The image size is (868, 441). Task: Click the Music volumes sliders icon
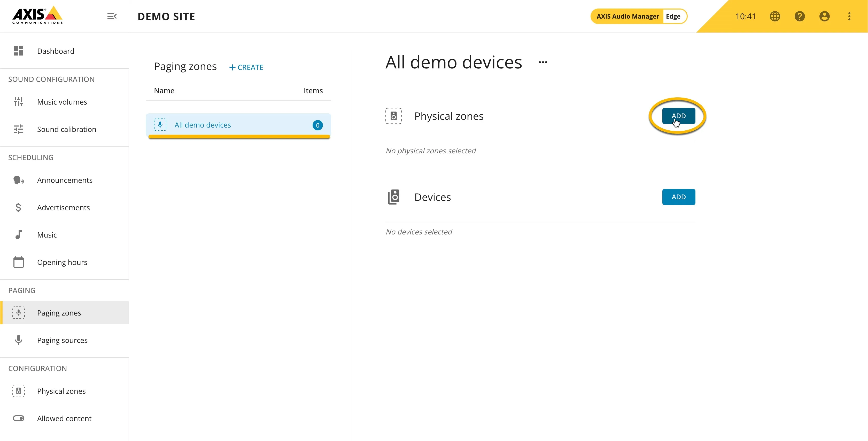click(19, 102)
